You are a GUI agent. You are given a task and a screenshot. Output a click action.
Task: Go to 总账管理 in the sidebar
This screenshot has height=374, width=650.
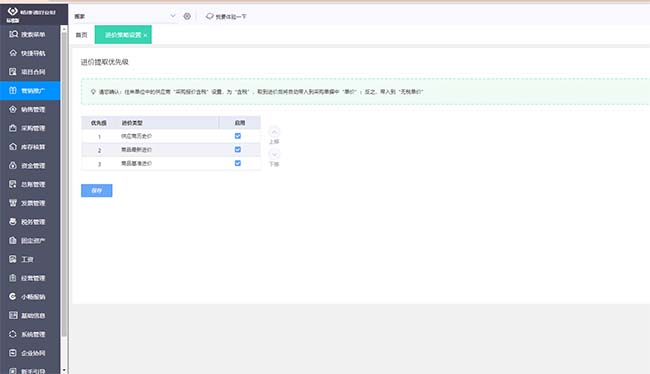(27, 184)
